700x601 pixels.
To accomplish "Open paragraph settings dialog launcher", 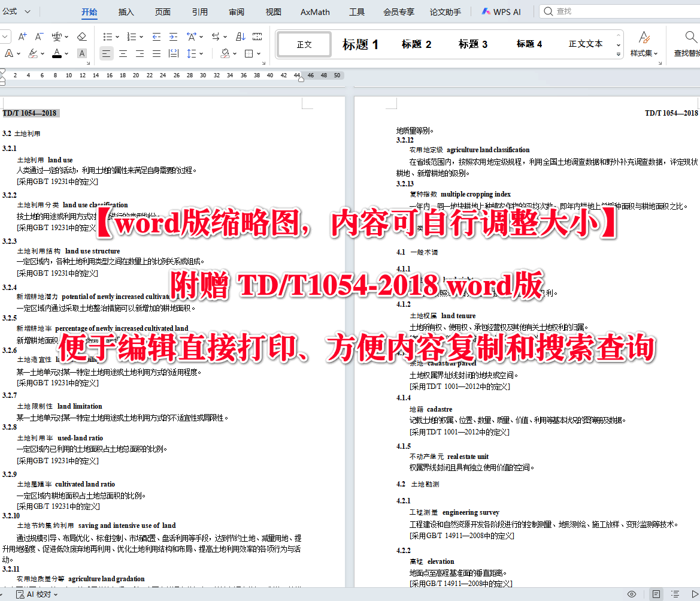I will click(263, 64).
